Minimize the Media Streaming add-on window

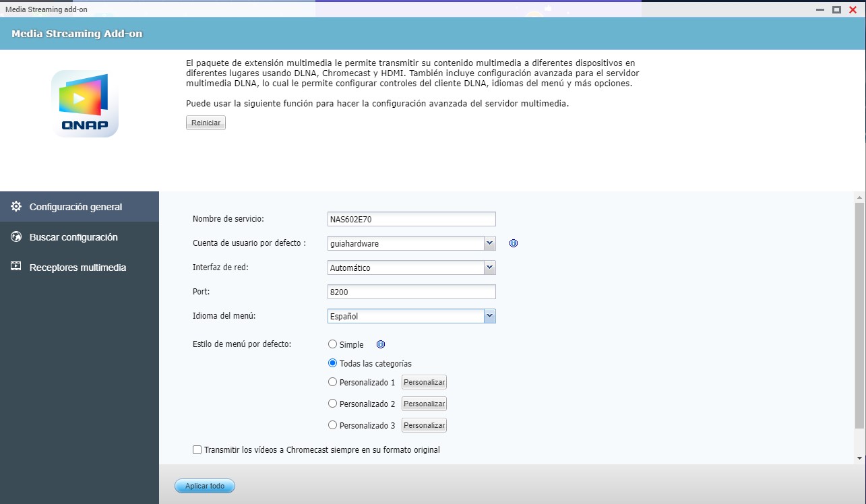click(820, 9)
